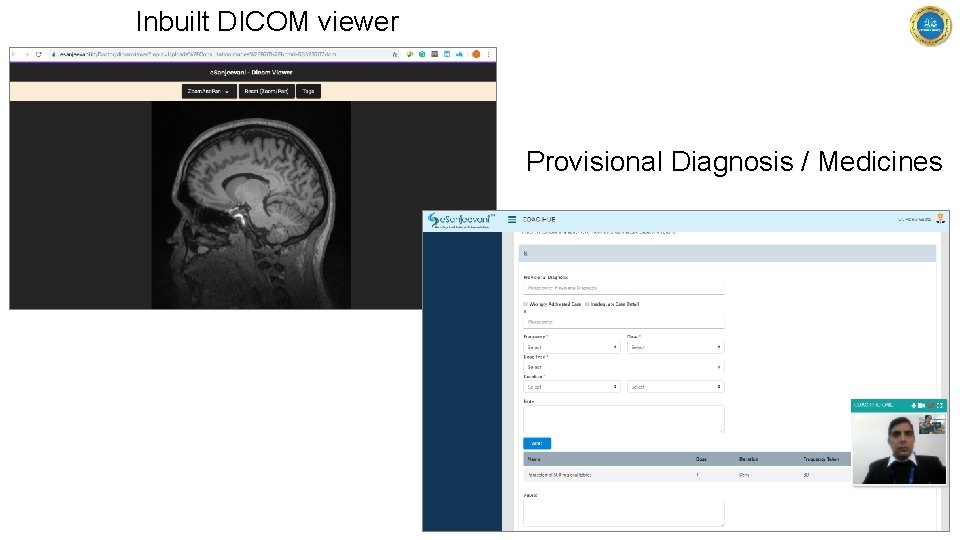Open the Dose Type select dropdown
Screen dimensions: 960x540
pos(623,367)
